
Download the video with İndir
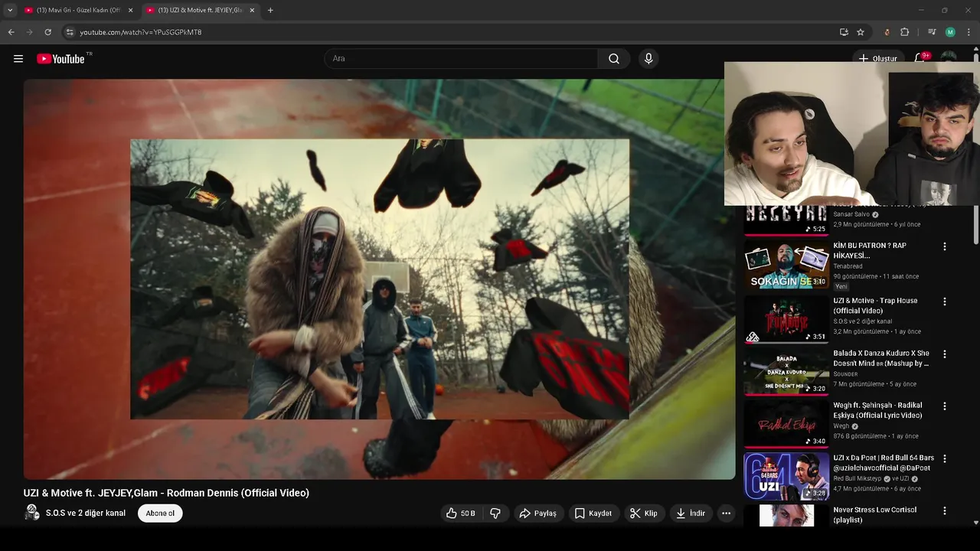690,514
